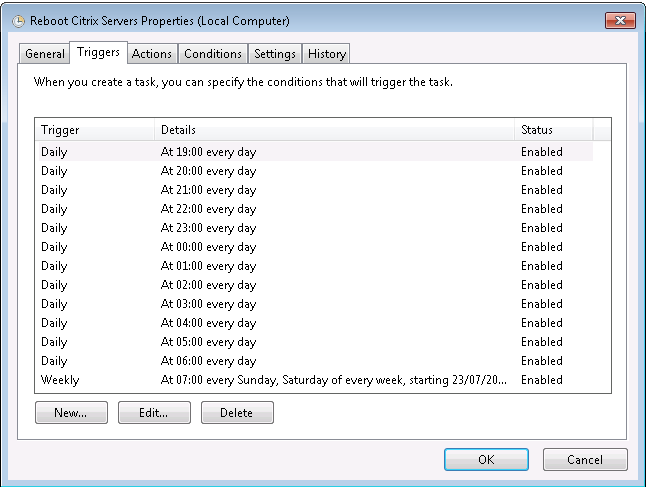Click 'Enabled' status of the Weekly trigger
This screenshot has height=487, width=646.
(542, 379)
